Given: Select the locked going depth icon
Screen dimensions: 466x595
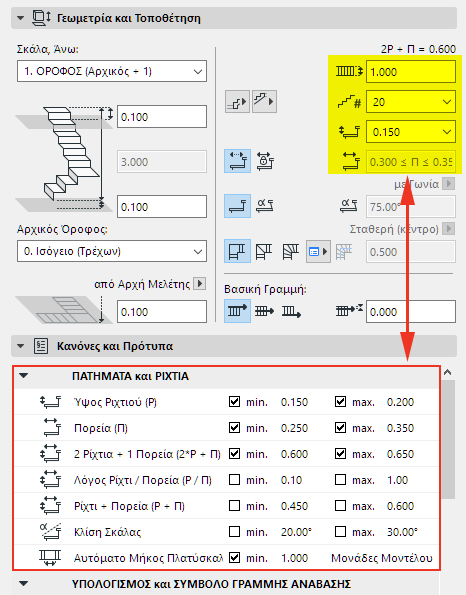Looking at the screenshot, I should [x=265, y=161].
